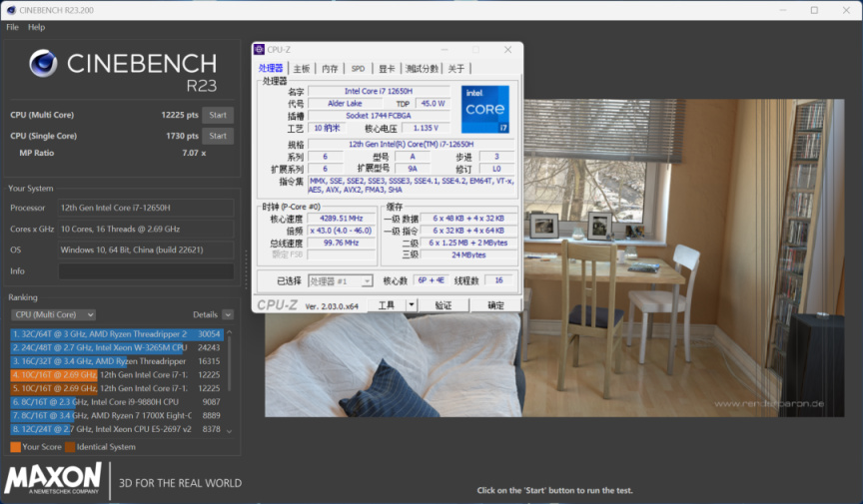Switch to the 关于 tab in CPU-Z

coord(456,69)
